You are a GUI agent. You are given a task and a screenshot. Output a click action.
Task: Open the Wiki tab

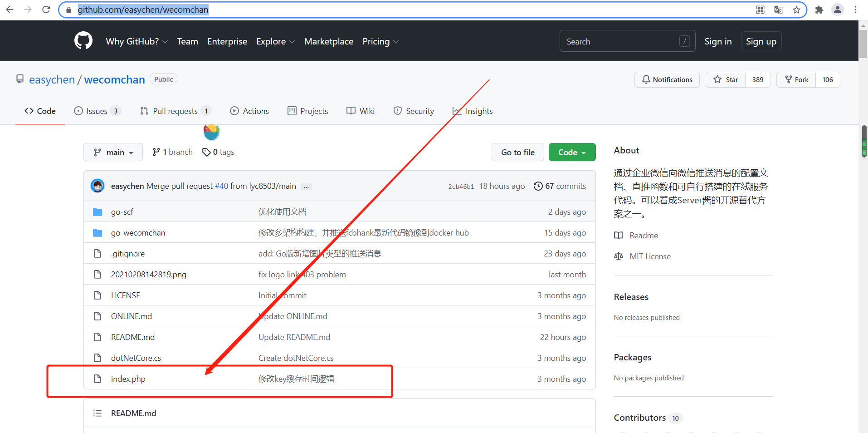pos(360,111)
